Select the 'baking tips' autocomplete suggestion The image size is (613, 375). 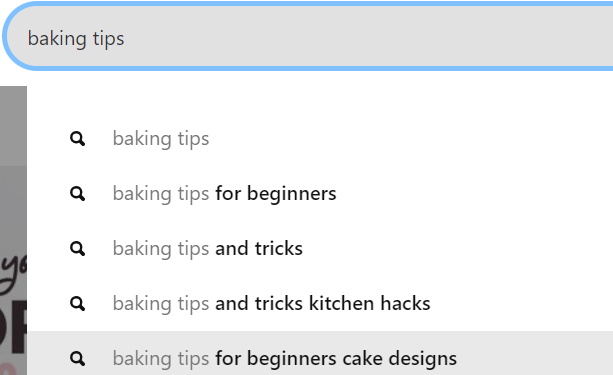(x=320, y=138)
